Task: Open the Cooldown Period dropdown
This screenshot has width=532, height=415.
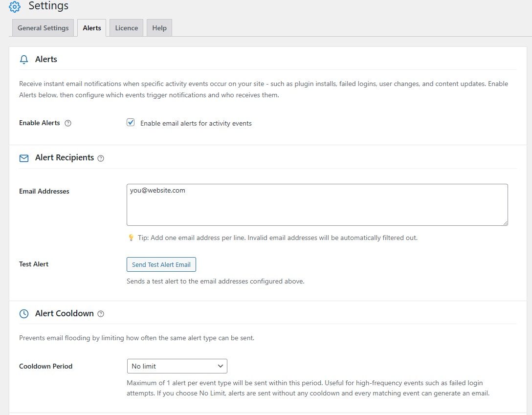Action: point(177,366)
